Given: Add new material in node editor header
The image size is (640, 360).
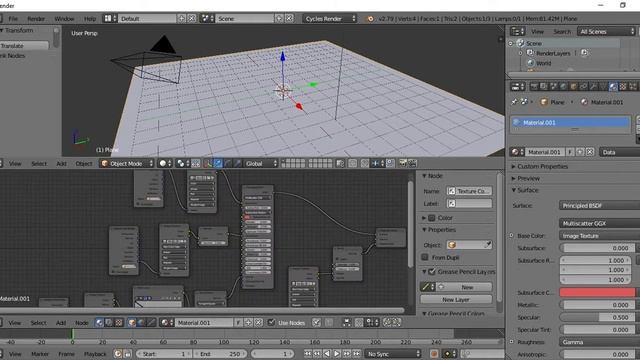Looking at the screenshot, I should (x=248, y=322).
